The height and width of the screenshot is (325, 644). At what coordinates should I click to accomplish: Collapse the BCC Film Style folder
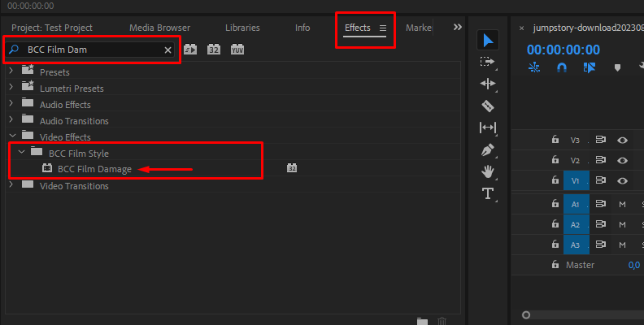(x=22, y=152)
